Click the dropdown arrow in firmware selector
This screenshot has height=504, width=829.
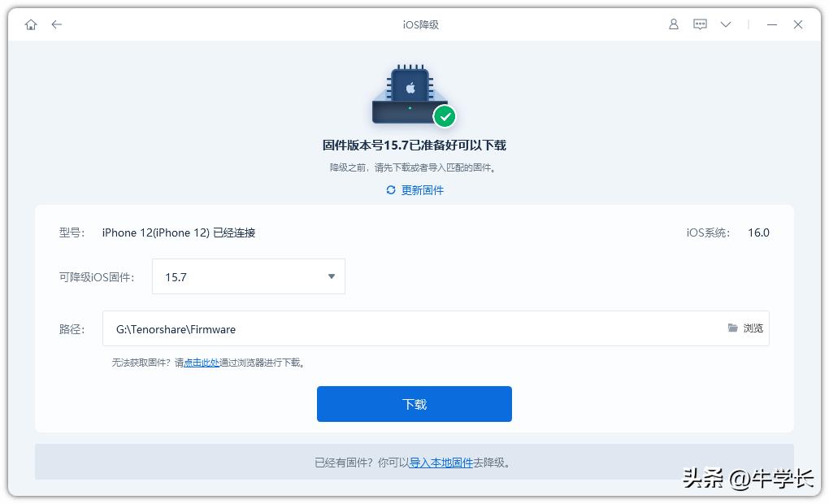331,276
